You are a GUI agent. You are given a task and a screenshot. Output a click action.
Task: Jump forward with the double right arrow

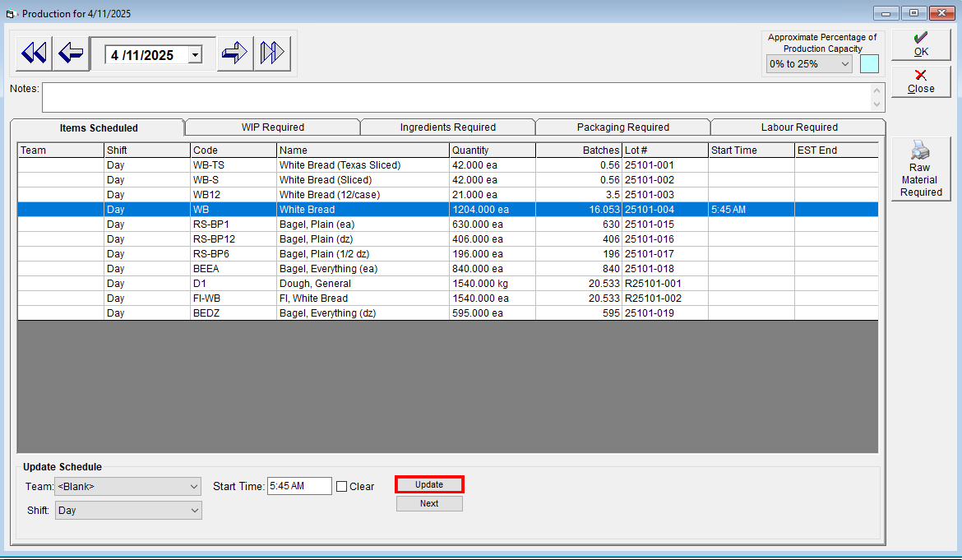[x=272, y=53]
